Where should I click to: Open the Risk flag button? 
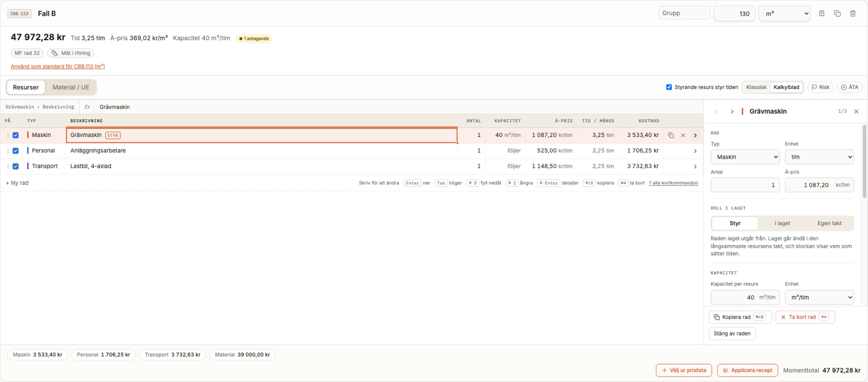821,87
